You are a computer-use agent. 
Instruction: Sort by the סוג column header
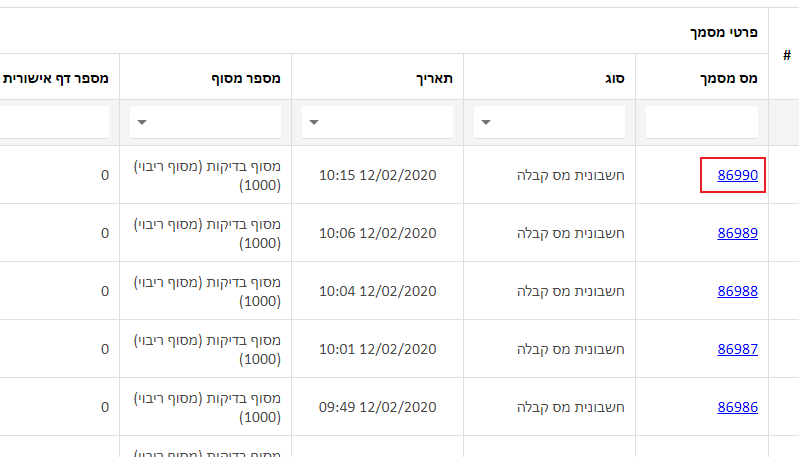tap(615, 78)
